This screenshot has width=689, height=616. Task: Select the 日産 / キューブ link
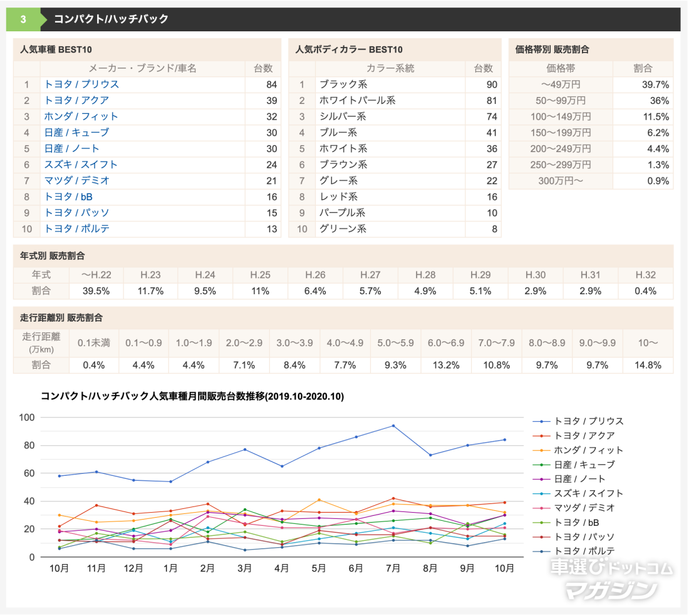click(76, 132)
